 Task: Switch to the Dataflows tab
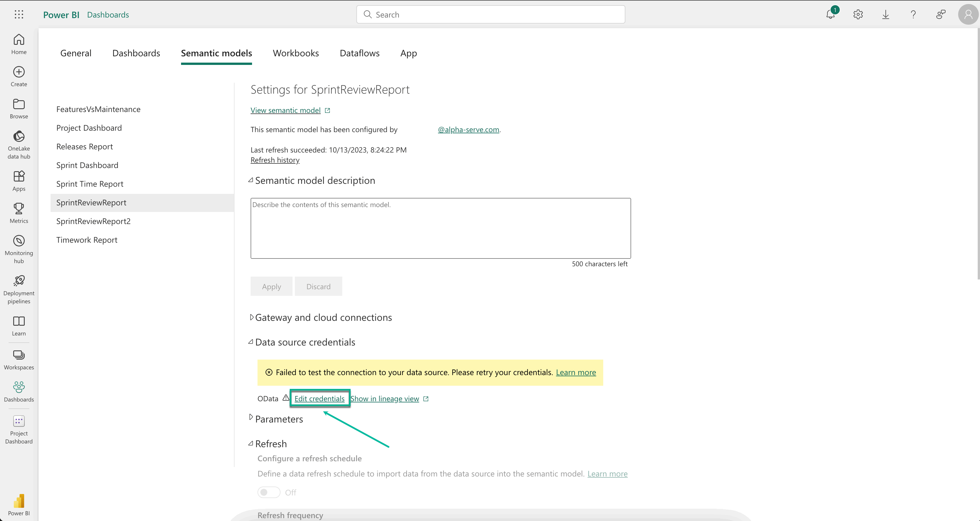pos(359,53)
